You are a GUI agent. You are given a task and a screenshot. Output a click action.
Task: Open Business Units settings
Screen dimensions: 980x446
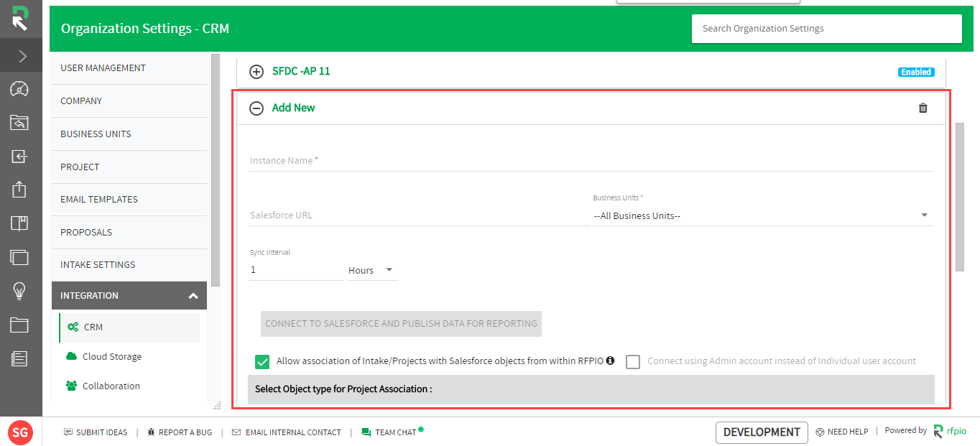(x=129, y=134)
